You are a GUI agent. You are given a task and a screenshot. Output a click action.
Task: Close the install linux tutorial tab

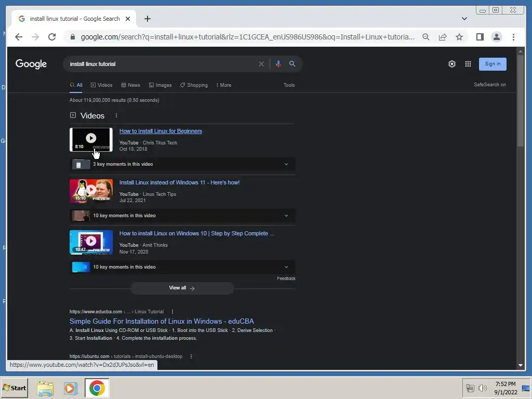pyautogui.click(x=128, y=19)
